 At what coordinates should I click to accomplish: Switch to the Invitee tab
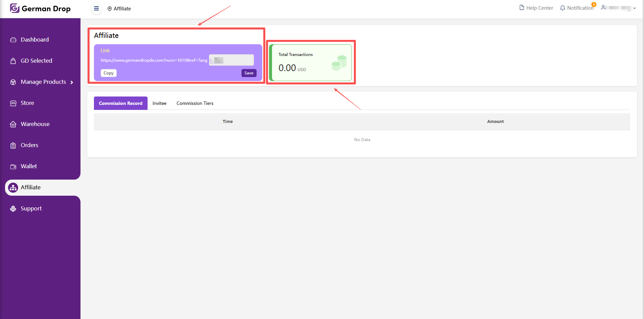click(159, 103)
